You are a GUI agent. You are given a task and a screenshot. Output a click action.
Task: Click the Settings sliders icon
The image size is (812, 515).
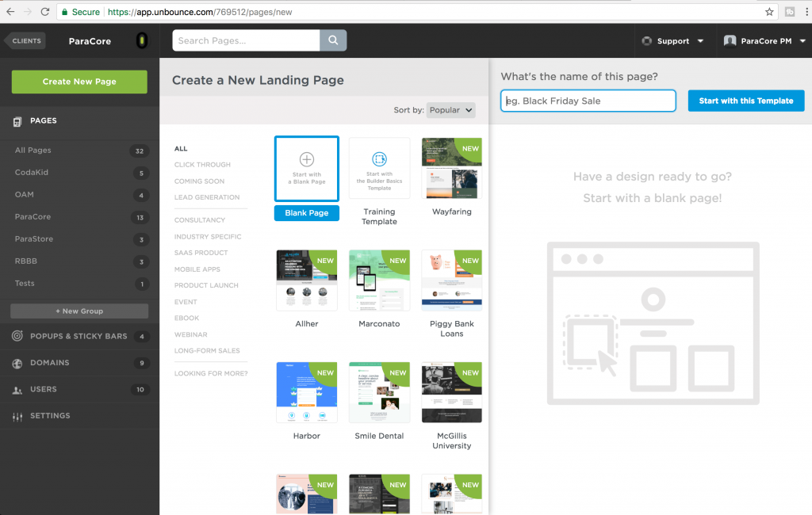click(17, 416)
